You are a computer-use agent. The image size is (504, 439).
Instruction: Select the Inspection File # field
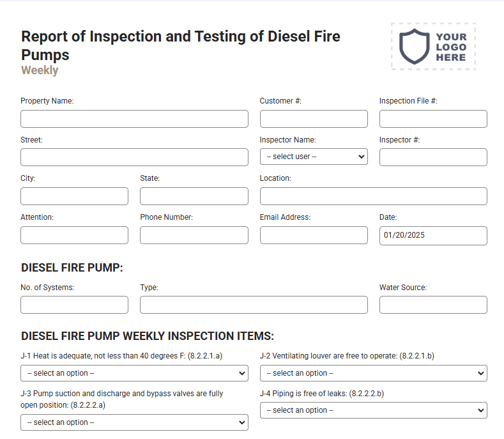pos(433,119)
